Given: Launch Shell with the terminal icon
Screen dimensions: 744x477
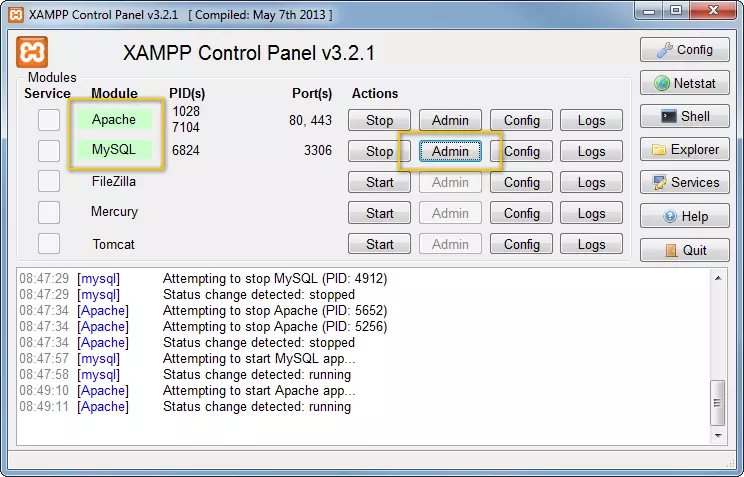Looking at the screenshot, I should pos(685,116).
